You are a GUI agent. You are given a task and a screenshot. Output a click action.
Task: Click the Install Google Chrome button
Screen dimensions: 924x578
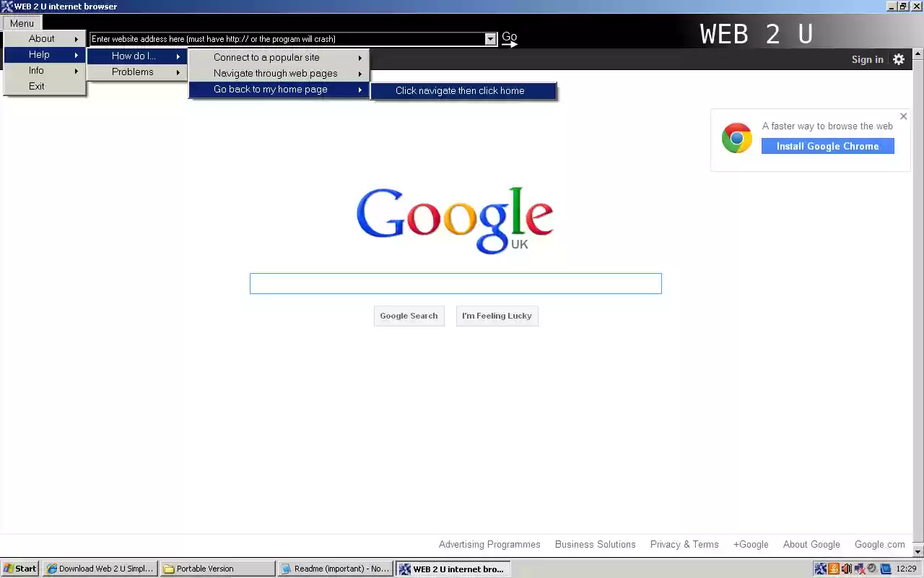click(827, 146)
